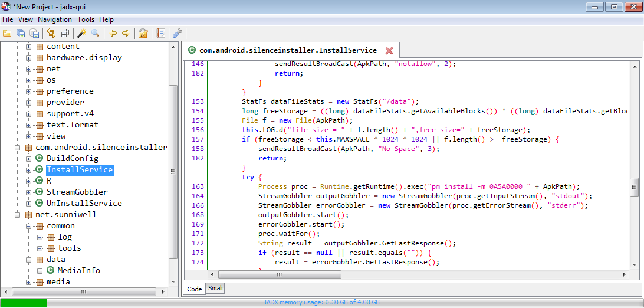Image resolution: width=644 pixels, height=308 pixels.
Task: Go back with the left arrow icon
Action: (x=112, y=33)
